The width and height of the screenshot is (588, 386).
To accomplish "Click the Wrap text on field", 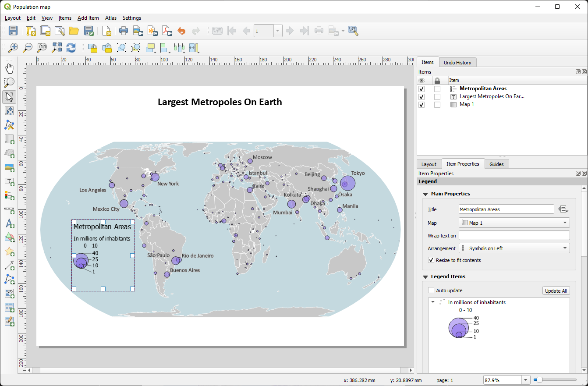I will [x=514, y=236].
